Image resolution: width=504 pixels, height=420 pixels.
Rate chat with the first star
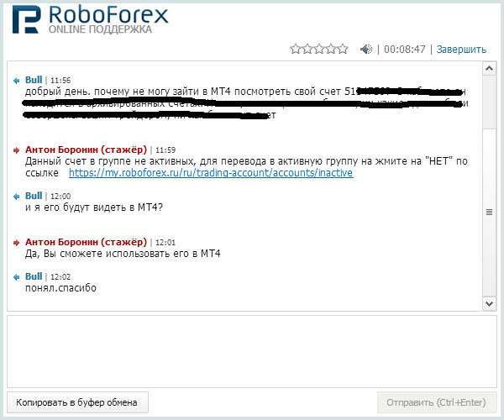tap(296, 49)
